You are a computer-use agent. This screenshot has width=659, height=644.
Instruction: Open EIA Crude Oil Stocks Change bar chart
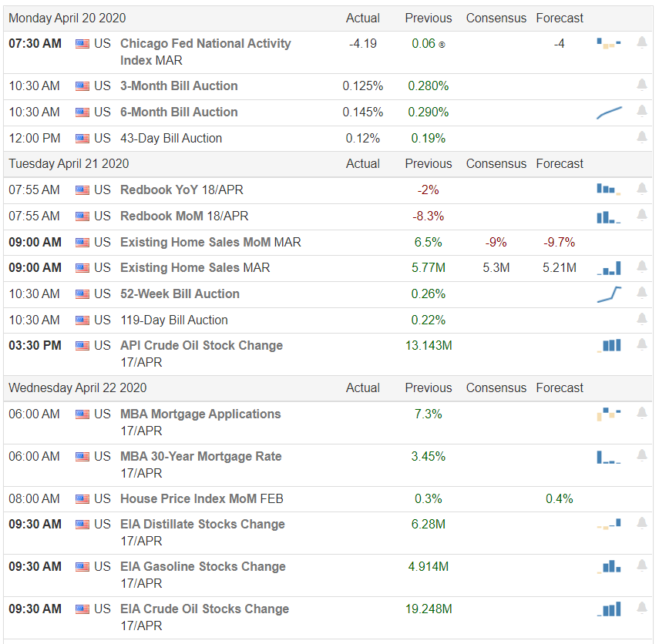pyautogui.click(x=609, y=609)
